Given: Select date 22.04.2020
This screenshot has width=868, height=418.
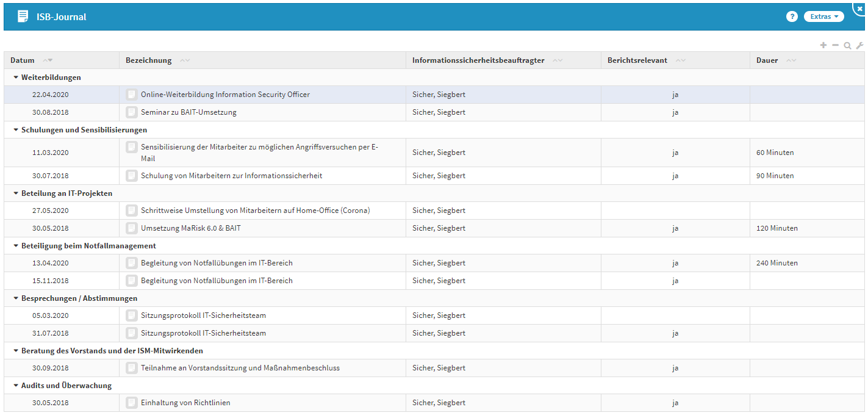Looking at the screenshot, I should [x=51, y=95].
